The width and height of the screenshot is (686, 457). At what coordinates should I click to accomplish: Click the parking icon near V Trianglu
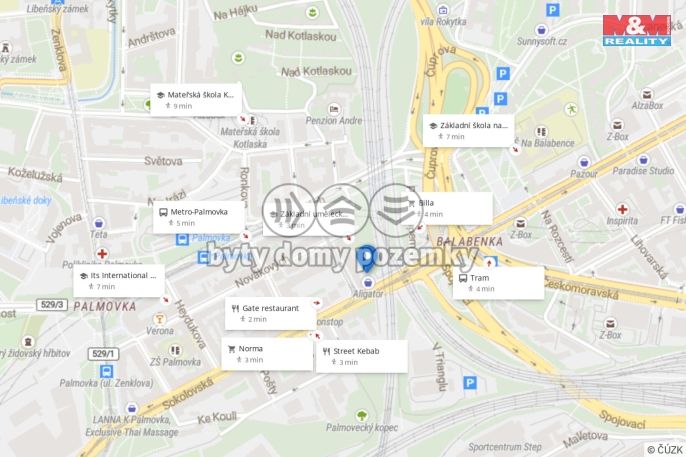(470, 384)
